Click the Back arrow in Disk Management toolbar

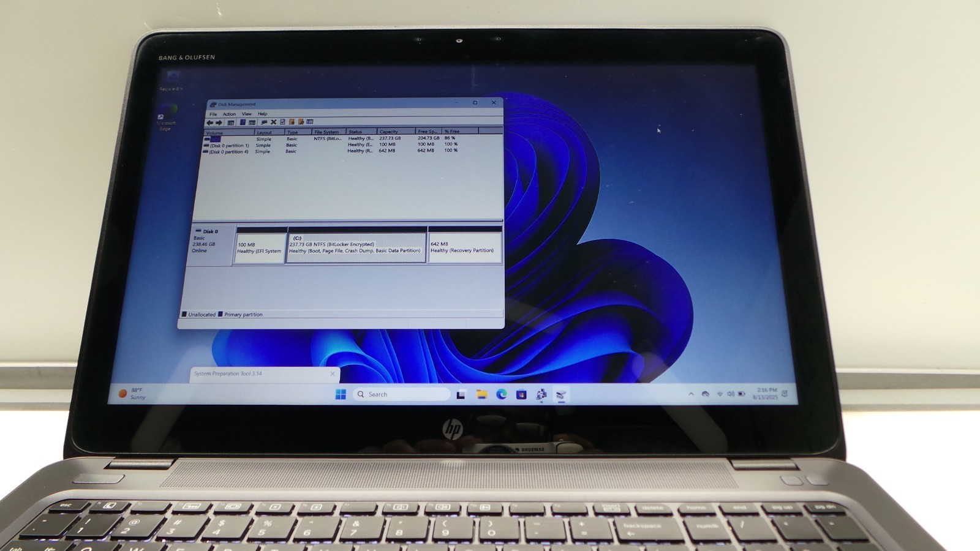[210, 122]
